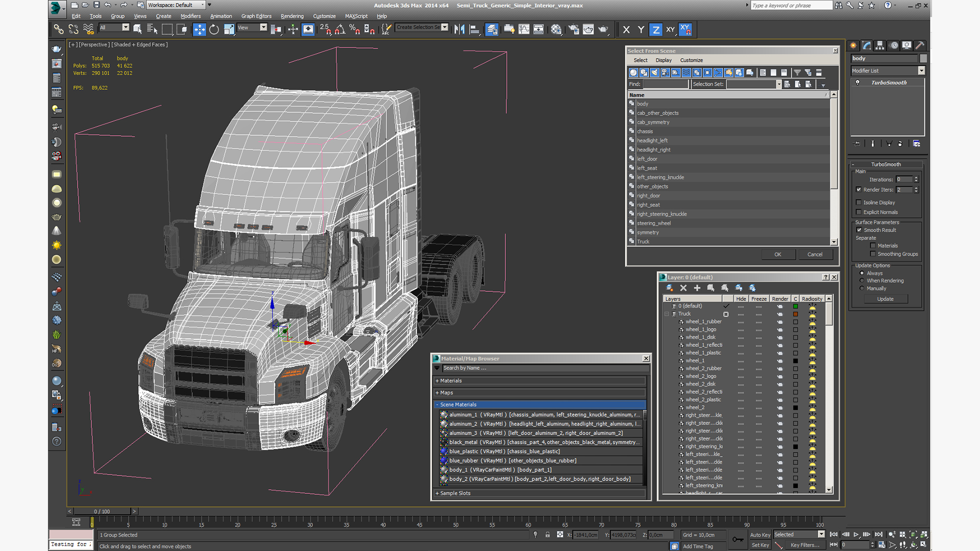The height and width of the screenshot is (551, 980).
Task: Restrict to XY plane button
Action: pos(670,30)
